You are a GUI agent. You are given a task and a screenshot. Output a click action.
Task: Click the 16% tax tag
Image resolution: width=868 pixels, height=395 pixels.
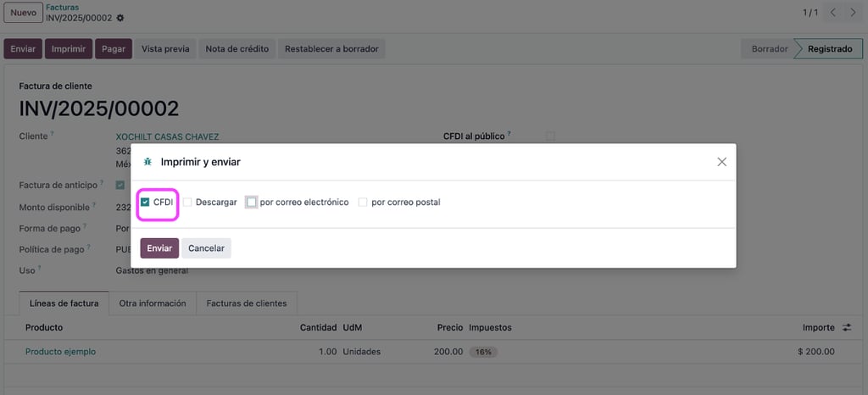coord(483,352)
